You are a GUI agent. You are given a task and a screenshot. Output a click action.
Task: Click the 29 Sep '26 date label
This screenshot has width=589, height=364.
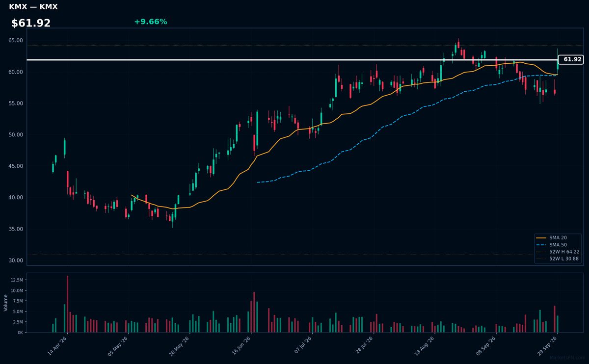[x=547, y=346]
